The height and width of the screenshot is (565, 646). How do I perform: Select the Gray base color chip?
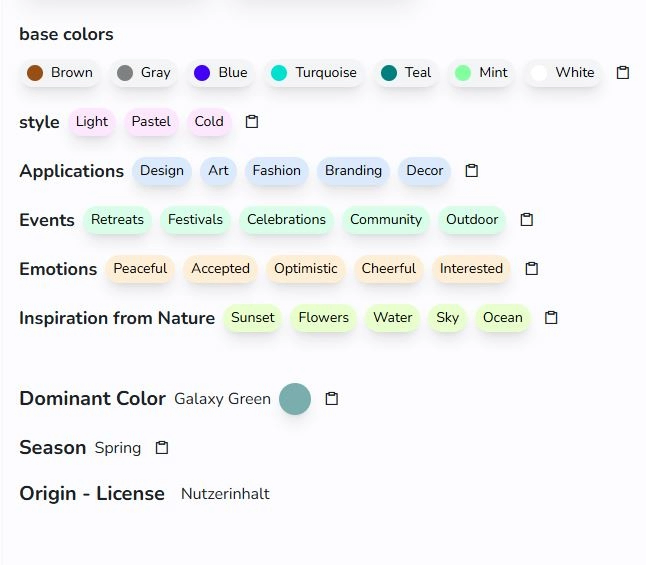coord(143,73)
